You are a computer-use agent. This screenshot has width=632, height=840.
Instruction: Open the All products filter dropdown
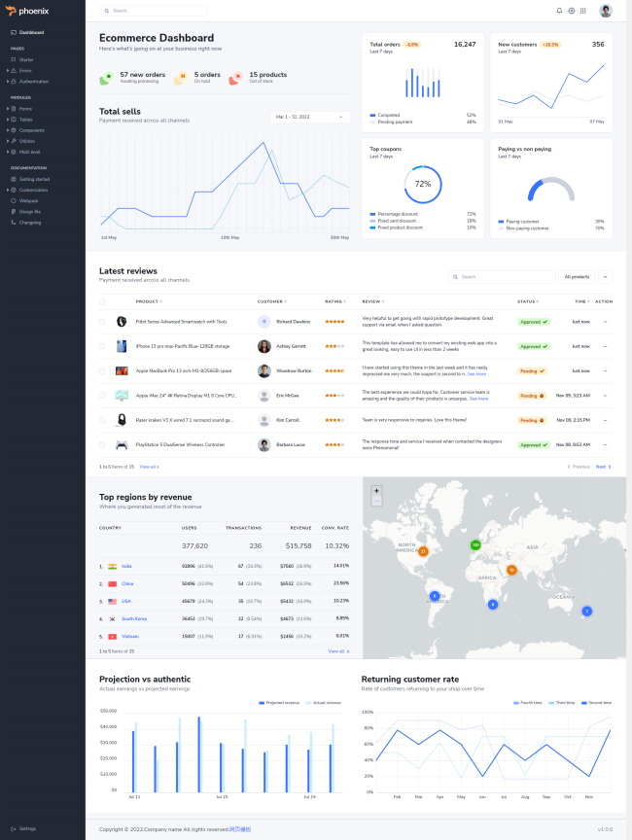tap(585, 277)
